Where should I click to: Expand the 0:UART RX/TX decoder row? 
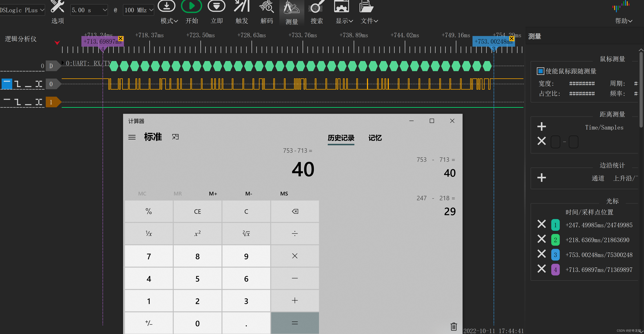[63, 62]
